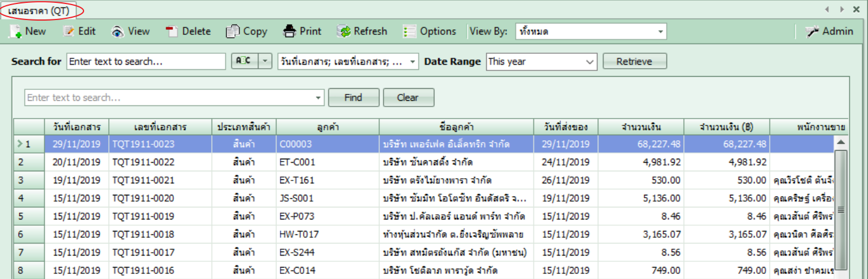Click the Search for text field

pos(146,61)
